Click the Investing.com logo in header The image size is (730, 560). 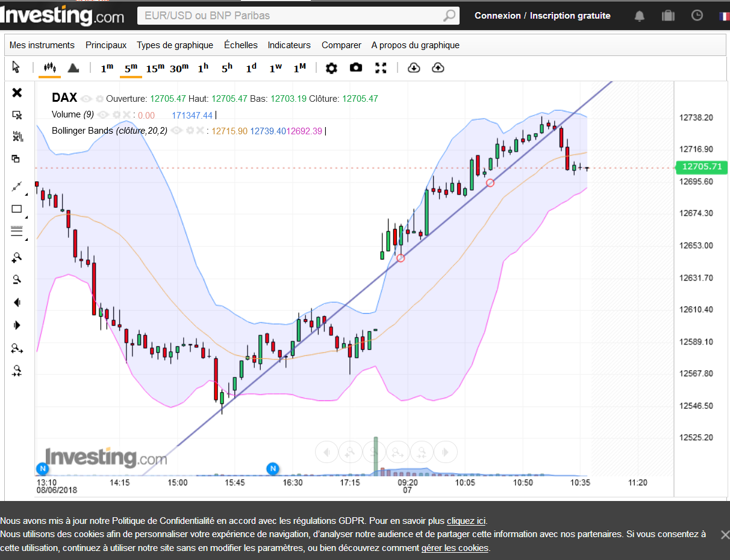tap(62, 16)
